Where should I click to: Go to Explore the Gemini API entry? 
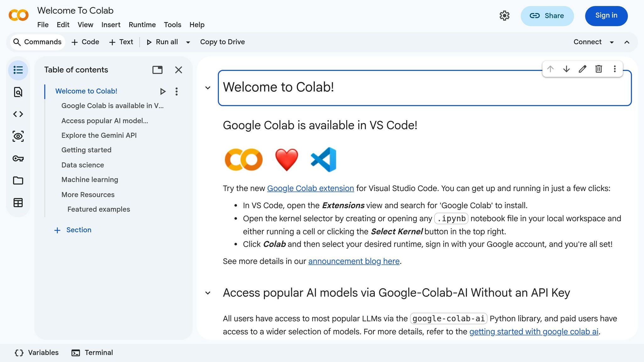coord(99,135)
